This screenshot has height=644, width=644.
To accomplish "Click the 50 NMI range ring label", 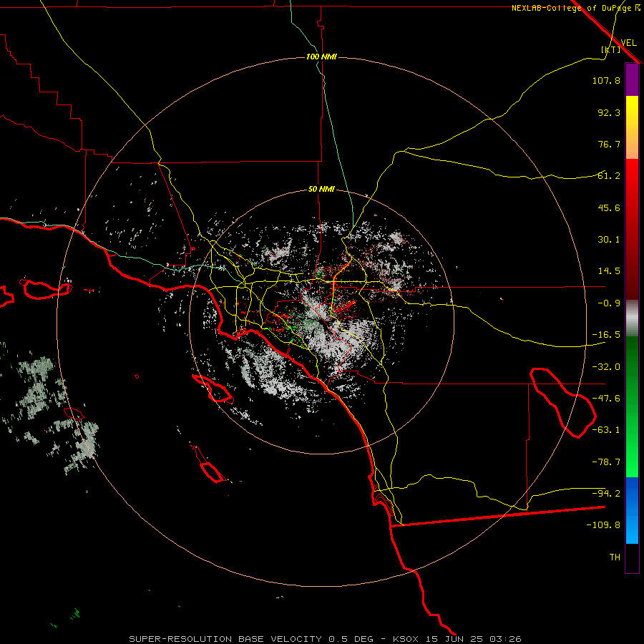I will (321, 190).
